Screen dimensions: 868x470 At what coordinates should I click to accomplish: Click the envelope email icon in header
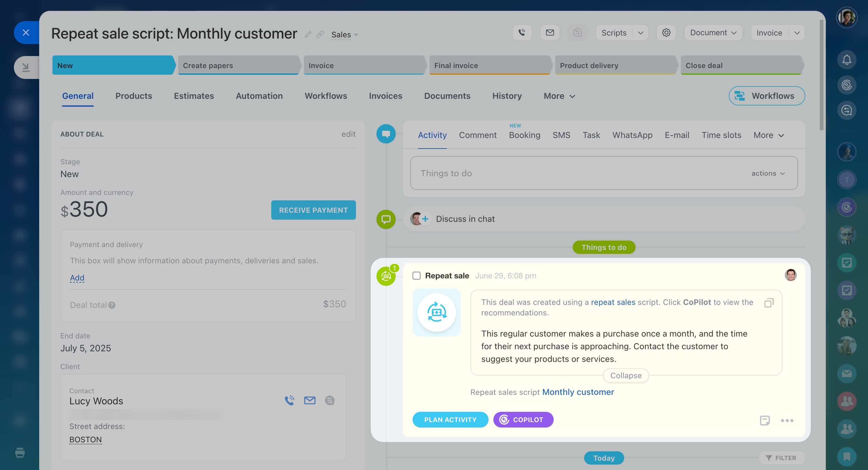549,33
